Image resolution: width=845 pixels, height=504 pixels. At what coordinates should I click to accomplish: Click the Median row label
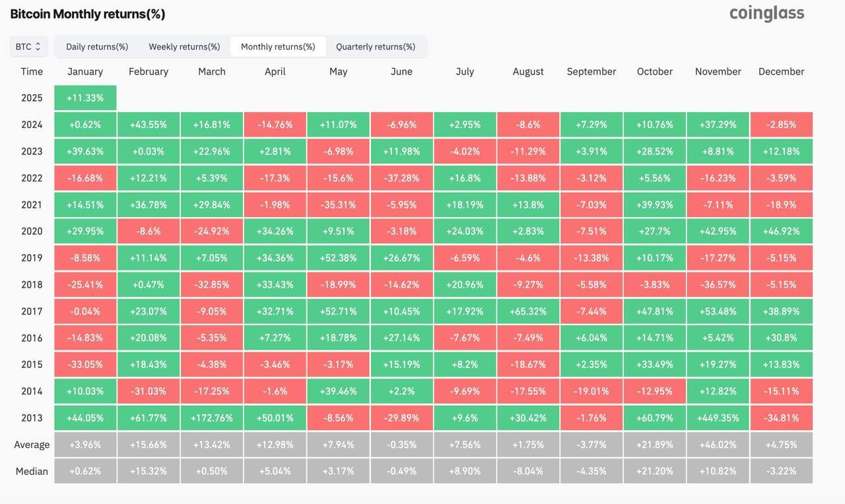[32, 471]
